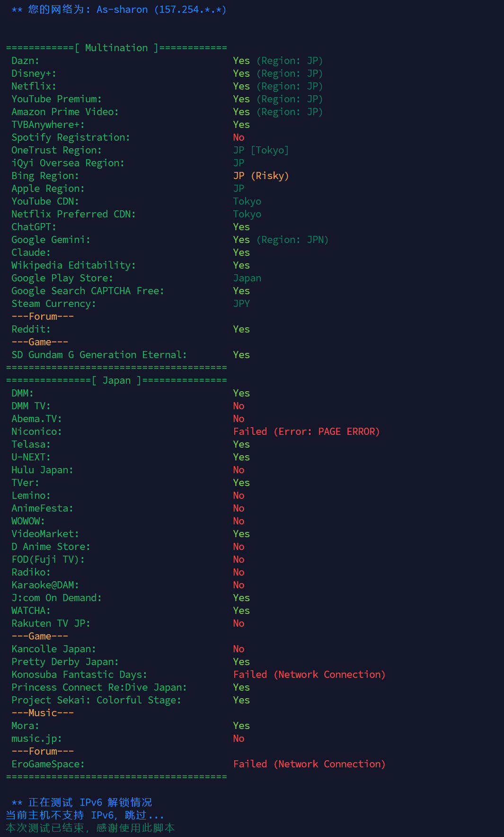Screen dimensions: 504x837
Task: Click the Reddit row label
Action: [31, 329]
